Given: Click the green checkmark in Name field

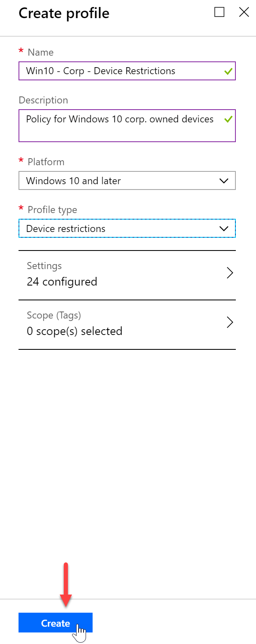Looking at the screenshot, I should (x=228, y=71).
